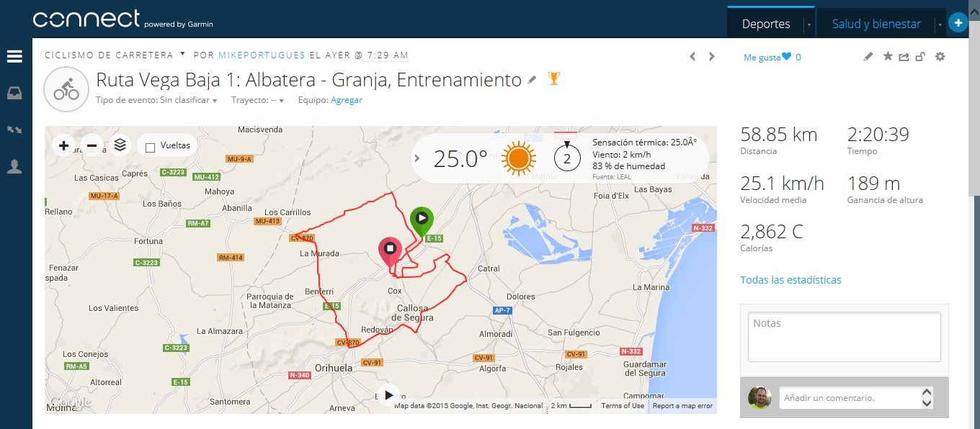This screenshot has height=429, width=980.
Task: Edit activity title with pencil icon
Action: click(x=532, y=80)
